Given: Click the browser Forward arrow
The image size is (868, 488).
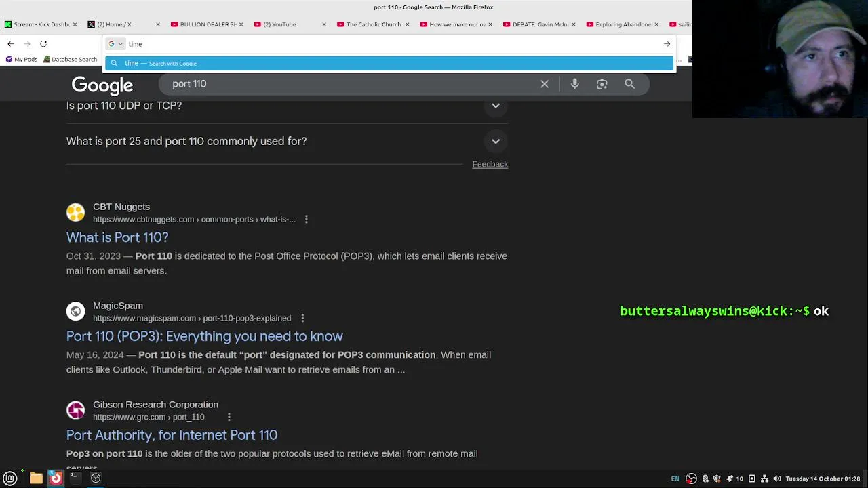Looking at the screenshot, I should [x=27, y=44].
